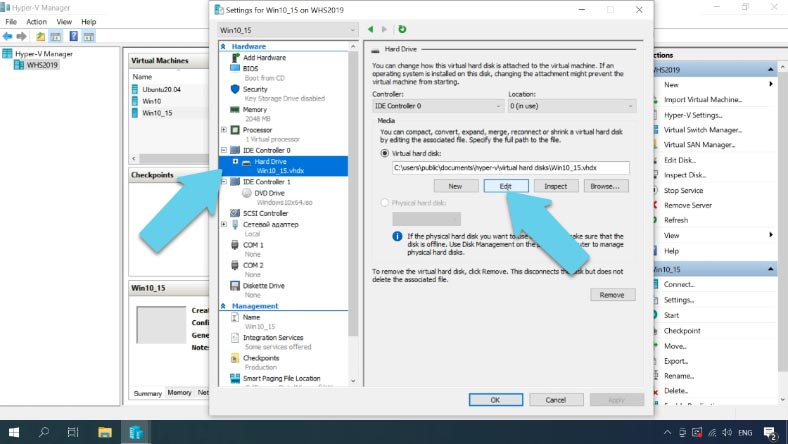Click Checkpoint in Actions pane
The height and width of the screenshot is (444, 788).
682,331
